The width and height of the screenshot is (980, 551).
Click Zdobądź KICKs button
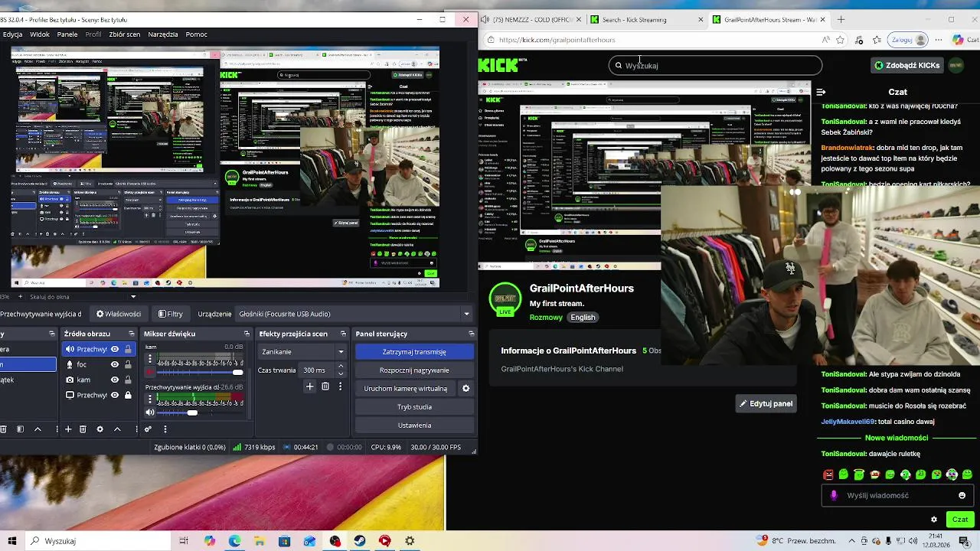(x=907, y=66)
